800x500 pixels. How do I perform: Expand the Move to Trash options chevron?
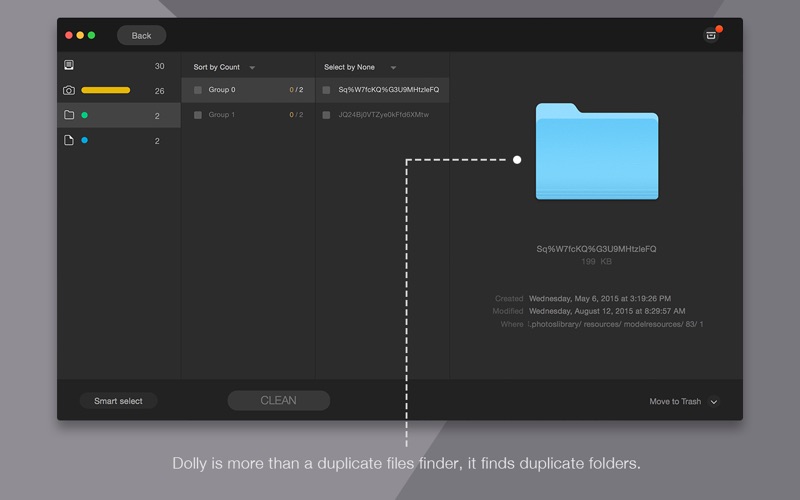[x=714, y=402]
